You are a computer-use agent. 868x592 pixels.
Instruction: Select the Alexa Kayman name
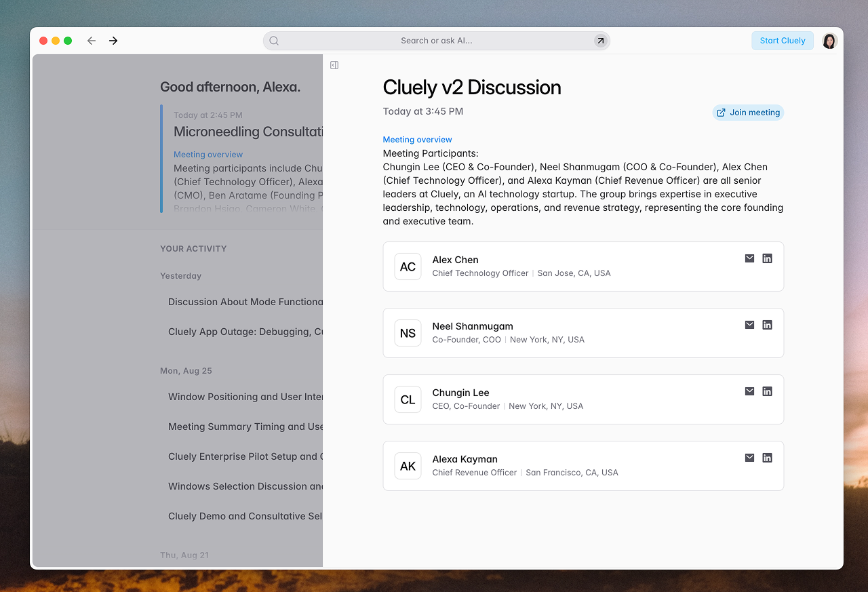pyautogui.click(x=465, y=459)
